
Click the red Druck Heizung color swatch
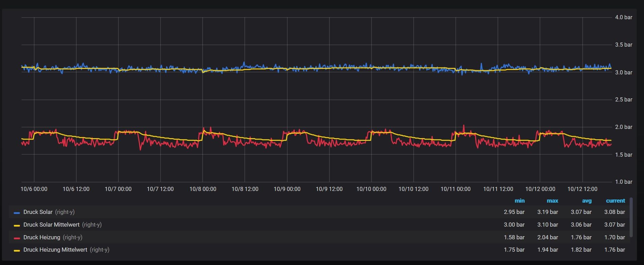point(17,238)
